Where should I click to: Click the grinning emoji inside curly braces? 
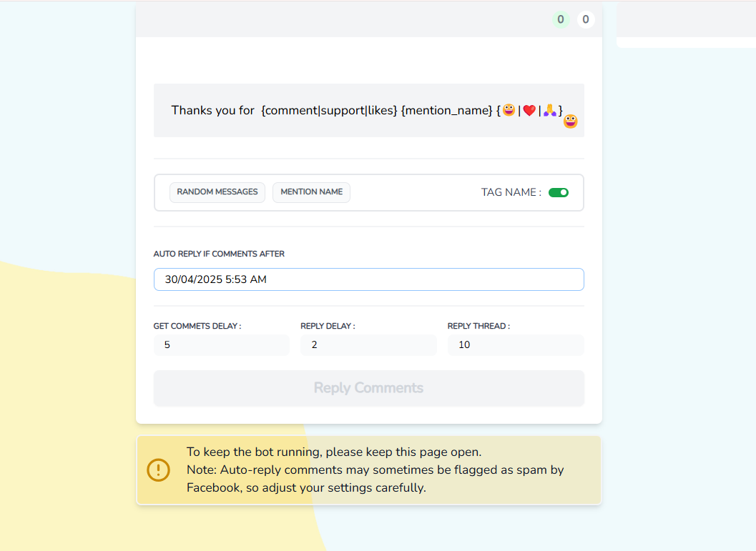(509, 110)
